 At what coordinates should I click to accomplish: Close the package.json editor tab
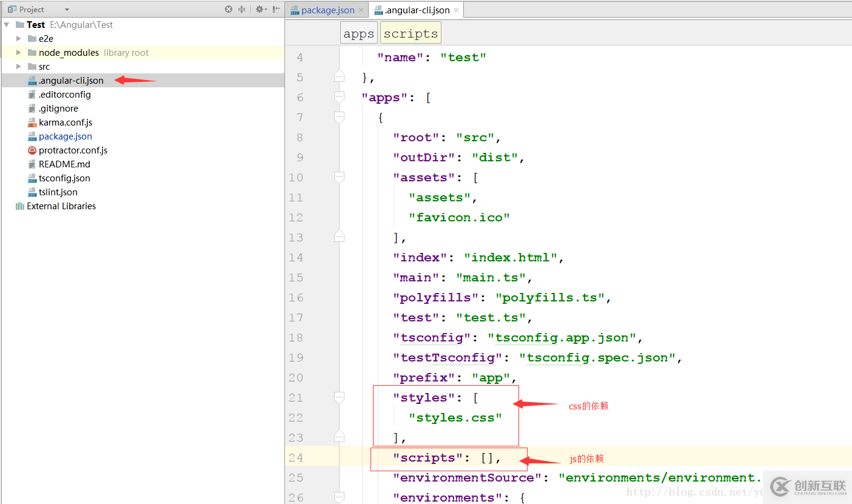pyautogui.click(x=361, y=10)
